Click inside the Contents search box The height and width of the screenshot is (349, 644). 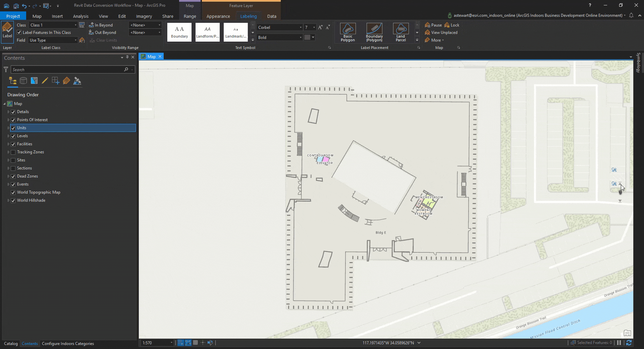pyautogui.click(x=67, y=69)
